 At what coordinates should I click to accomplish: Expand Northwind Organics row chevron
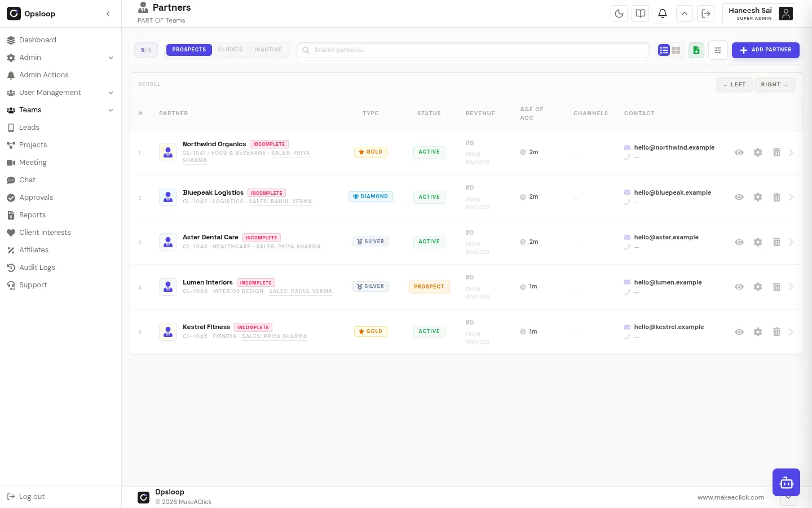tap(791, 152)
